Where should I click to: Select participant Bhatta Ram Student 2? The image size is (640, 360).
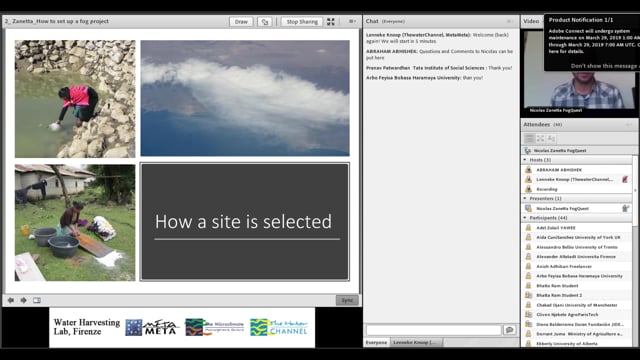577,296
